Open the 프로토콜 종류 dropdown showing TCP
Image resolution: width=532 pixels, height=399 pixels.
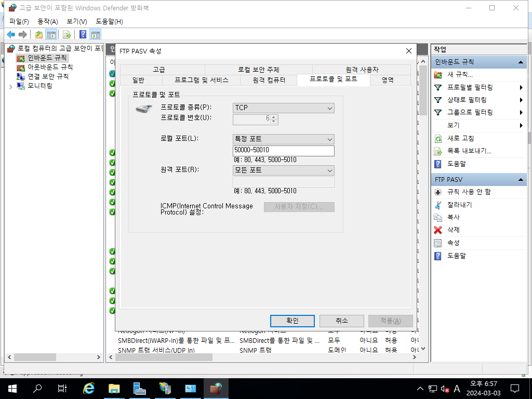[x=283, y=108]
